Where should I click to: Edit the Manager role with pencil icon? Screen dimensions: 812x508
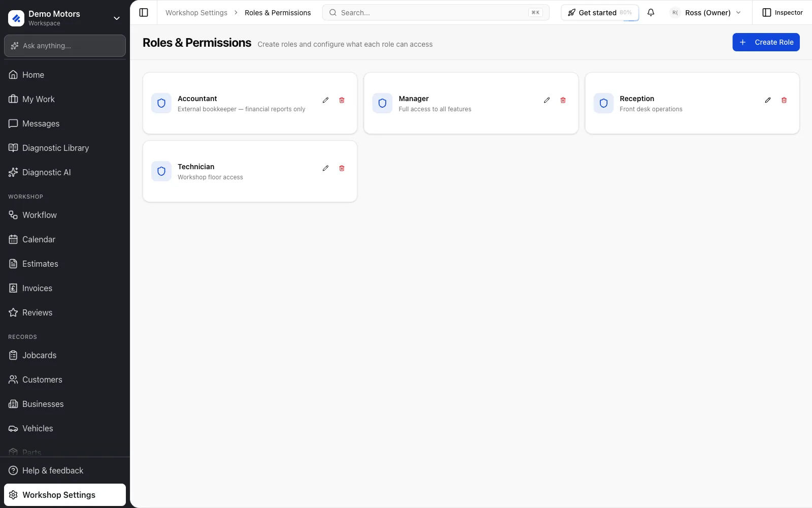click(x=547, y=100)
